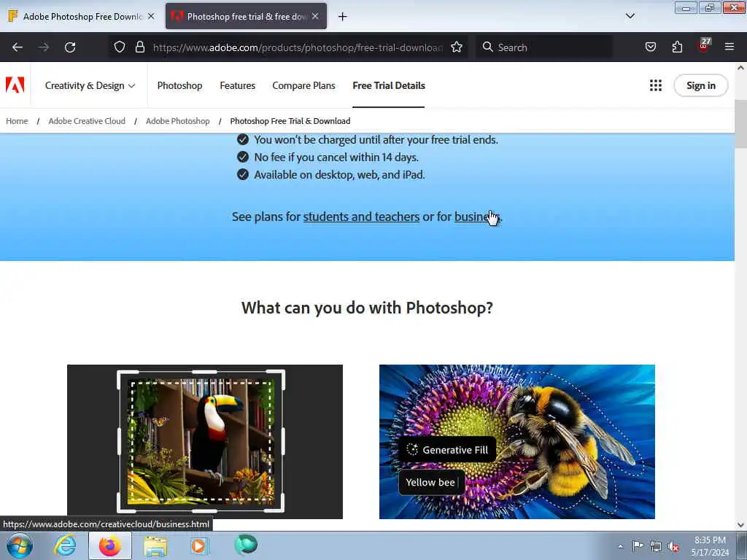Open the Features nav item
The image size is (747, 560).
(x=237, y=86)
